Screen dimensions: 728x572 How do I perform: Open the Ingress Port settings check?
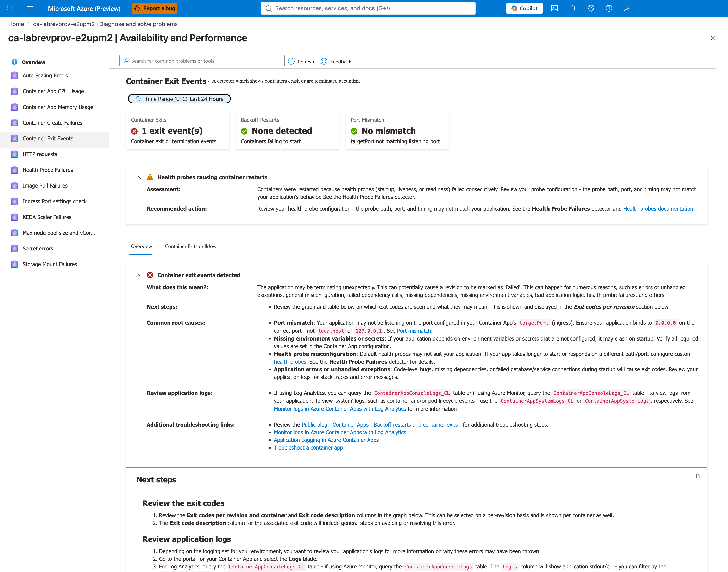coord(55,201)
